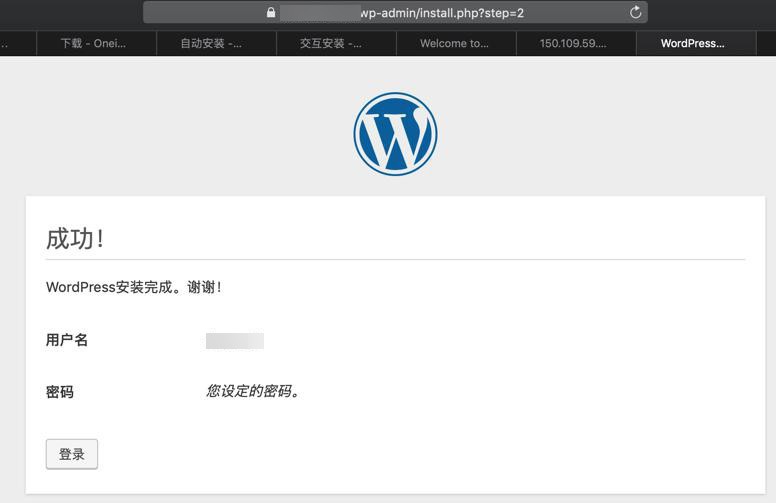Click the blurred username value

point(235,341)
